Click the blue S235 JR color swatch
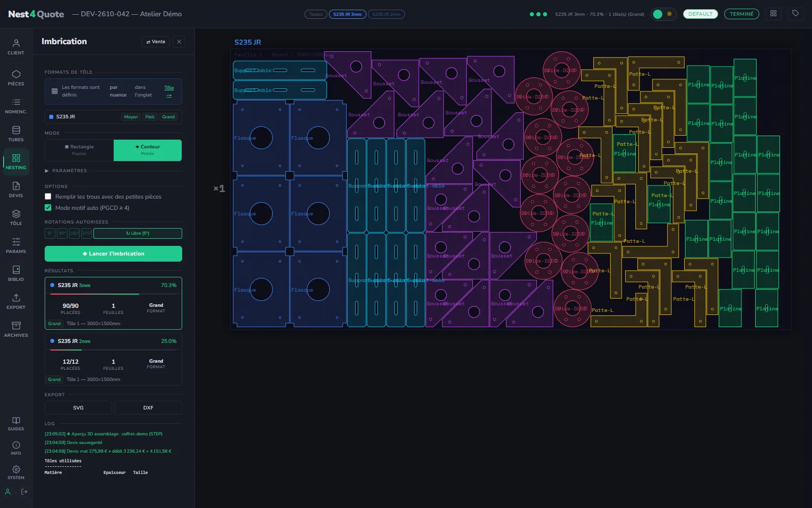The width and height of the screenshot is (812, 508). [51, 117]
